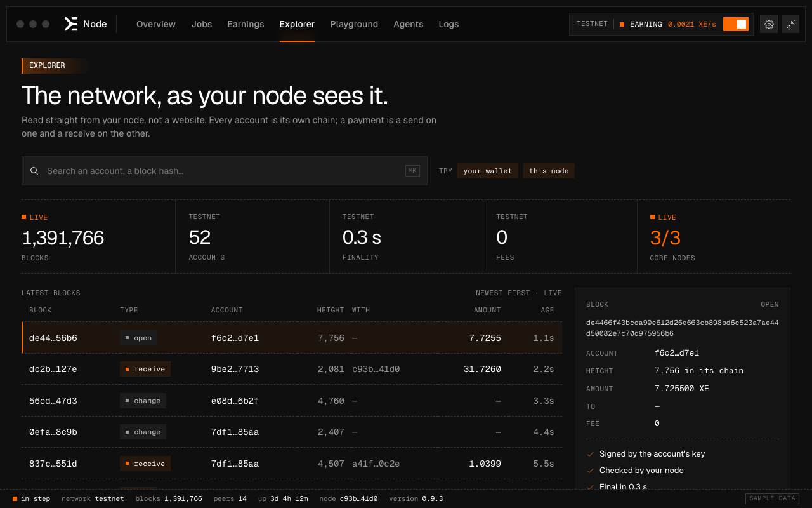Click counterparty c93b…41d0 in With column

point(376,369)
